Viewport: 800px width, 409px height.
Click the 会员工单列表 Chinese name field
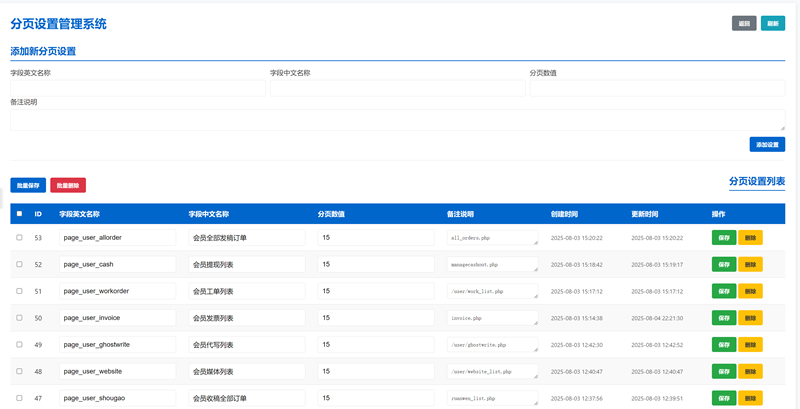point(247,291)
